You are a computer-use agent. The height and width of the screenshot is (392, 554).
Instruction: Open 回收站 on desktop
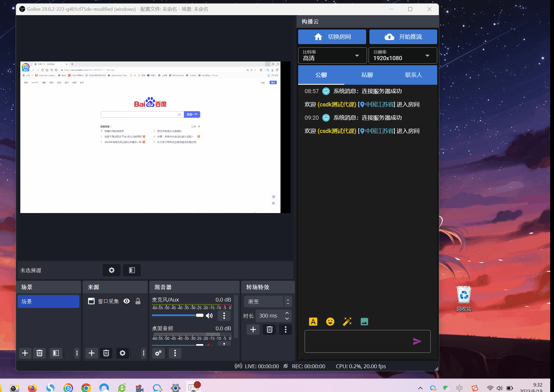tap(464, 299)
